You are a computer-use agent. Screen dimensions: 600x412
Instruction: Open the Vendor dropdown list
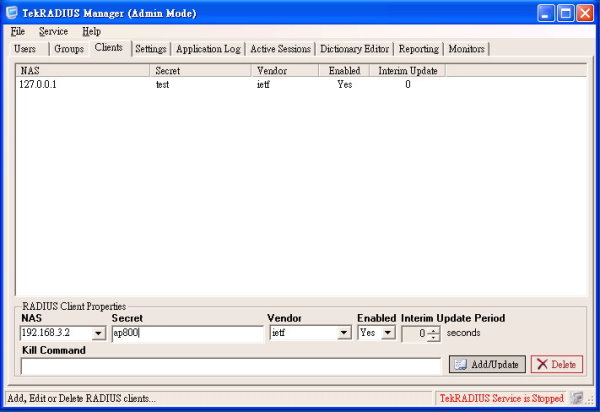click(344, 333)
